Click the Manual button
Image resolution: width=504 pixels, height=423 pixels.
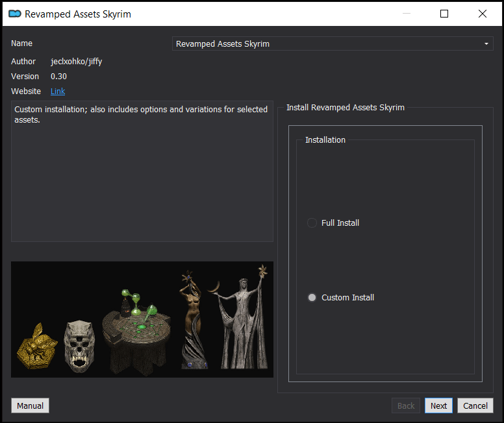pyautogui.click(x=31, y=405)
